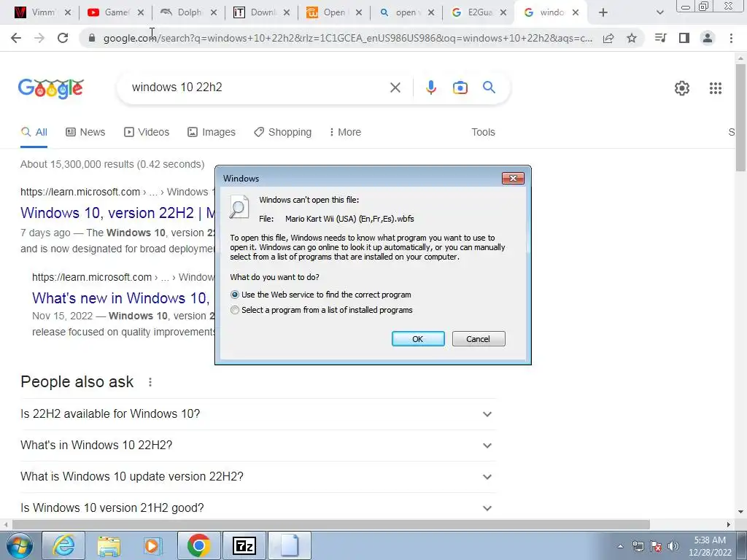Open the tab search dropdown chevron

(x=659, y=12)
